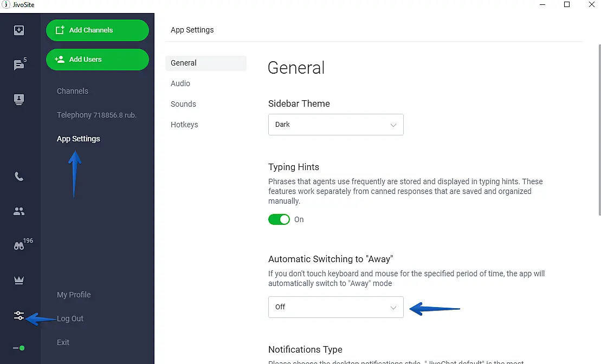The image size is (601, 364).
Task: Click the Add Channels button
Action: click(x=98, y=30)
